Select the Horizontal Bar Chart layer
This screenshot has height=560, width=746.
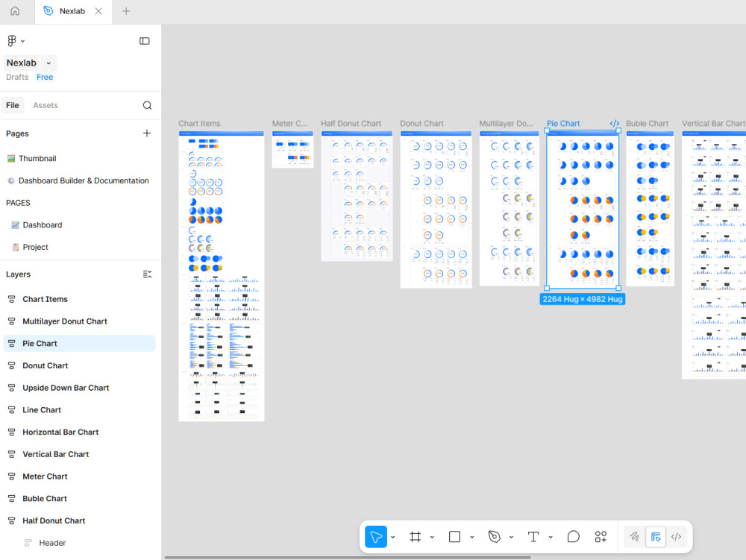[79, 432]
